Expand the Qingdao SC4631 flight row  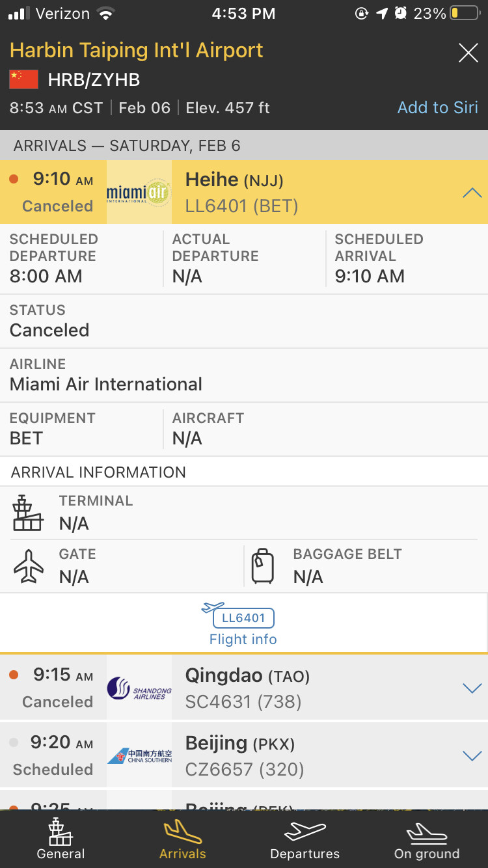pyautogui.click(x=472, y=688)
